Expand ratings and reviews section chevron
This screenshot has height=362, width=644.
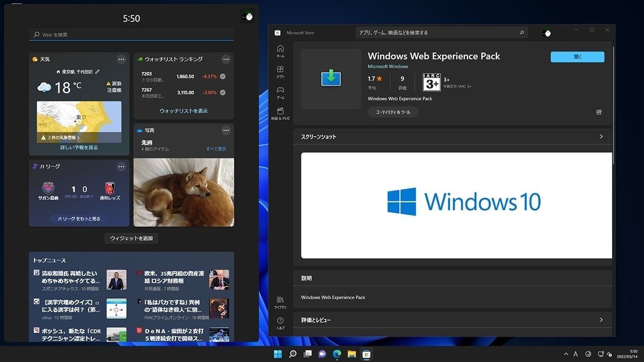tap(601, 320)
